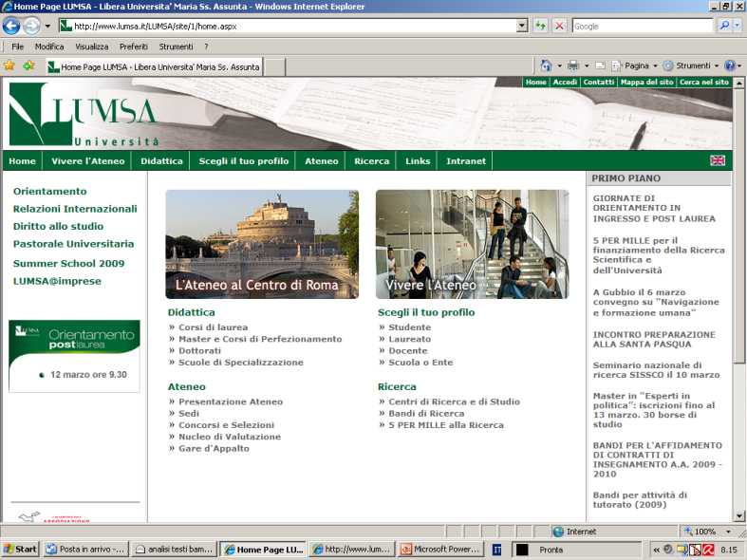747x560 pixels.
Task: Open Master e Corsi di Perfezionamento link
Action: [260, 339]
